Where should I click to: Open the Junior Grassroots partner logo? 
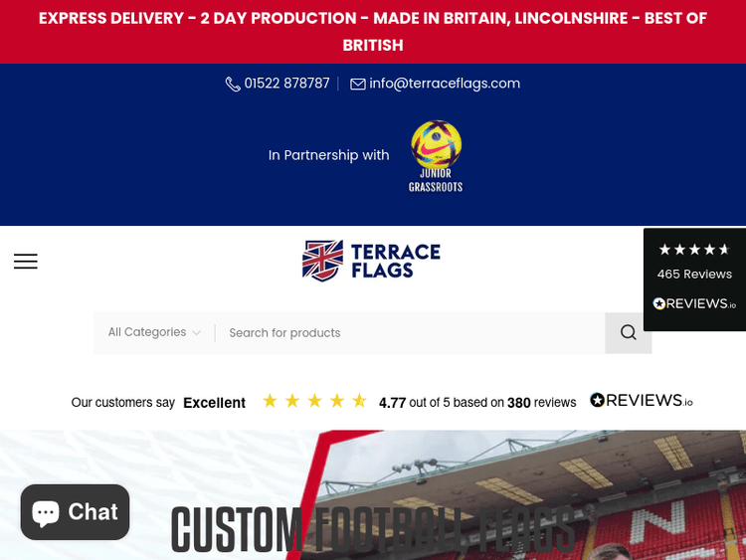pos(436,156)
